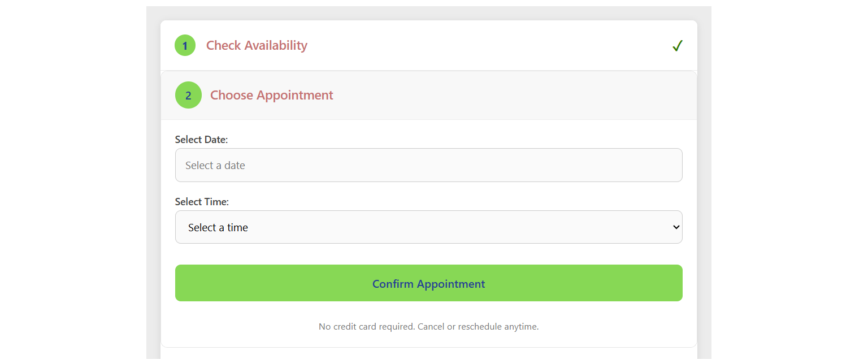Click the no credit card required note
Viewport: 868px width, 359px height.
point(428,326)
